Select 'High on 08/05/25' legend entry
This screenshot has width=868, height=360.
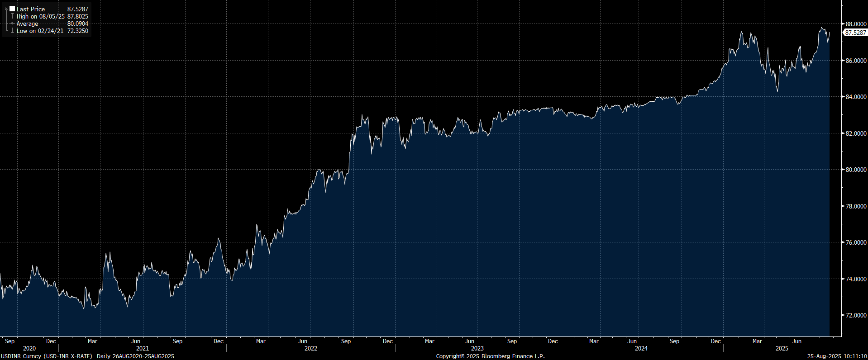40,16
